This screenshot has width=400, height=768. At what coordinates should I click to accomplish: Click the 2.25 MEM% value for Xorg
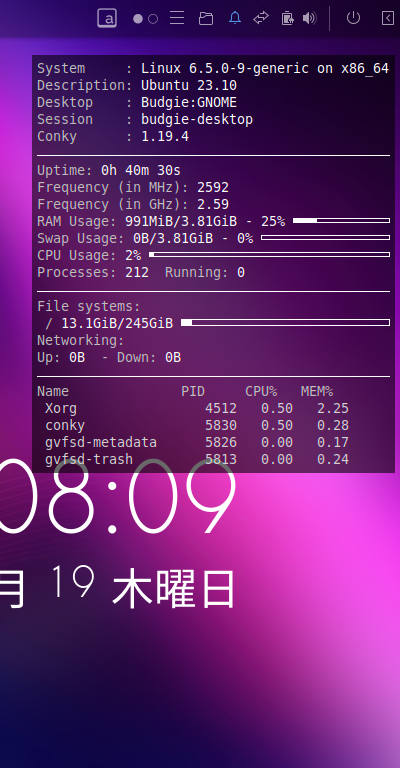[333, 408]
